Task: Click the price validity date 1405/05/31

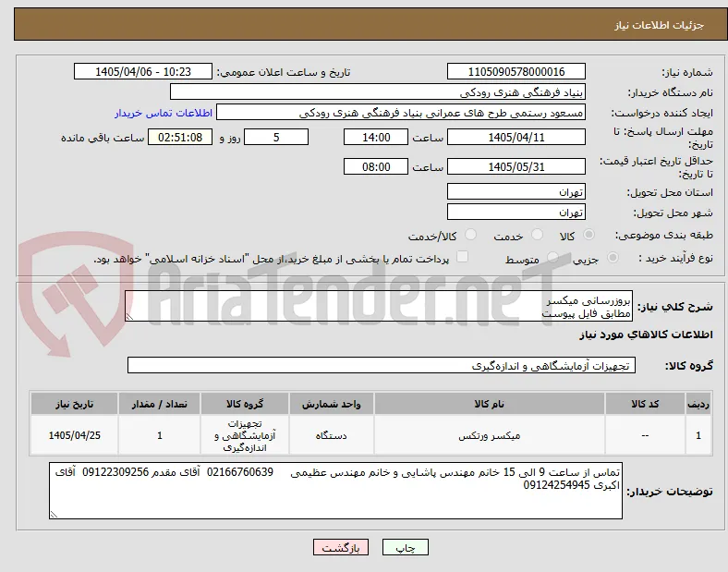Action: pyautogui.click(x=516, y=166)
